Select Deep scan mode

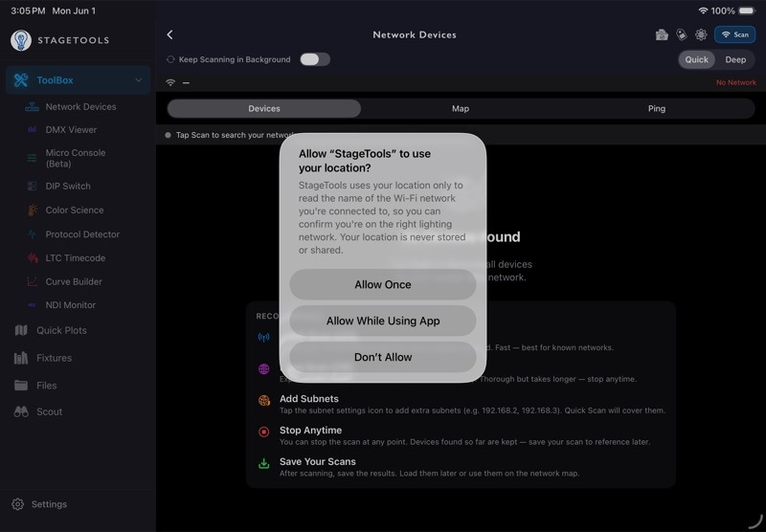click(x=735, y=59)
